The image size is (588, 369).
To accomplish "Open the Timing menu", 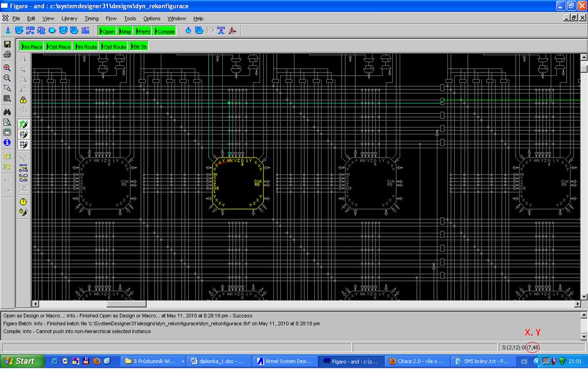I will [x=91, y=18].
